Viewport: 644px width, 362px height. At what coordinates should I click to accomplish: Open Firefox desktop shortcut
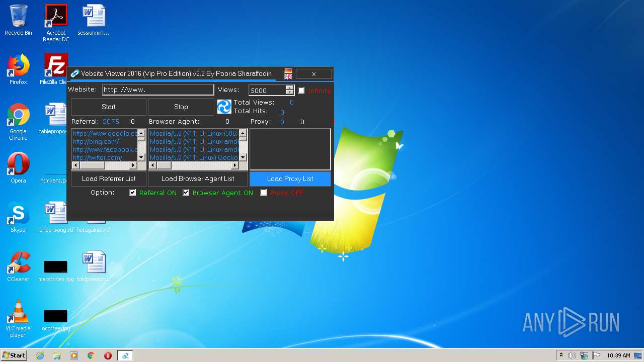pyautogui.click(x=18, y=69)
